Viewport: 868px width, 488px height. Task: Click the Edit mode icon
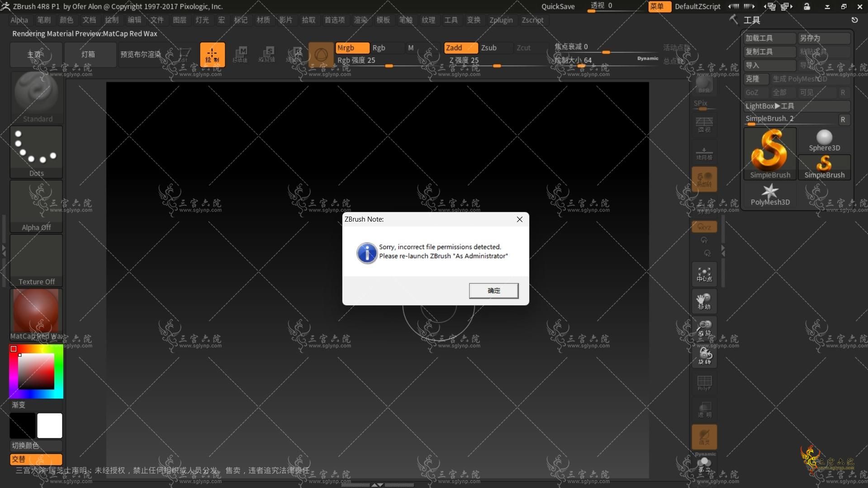point(183,55)
